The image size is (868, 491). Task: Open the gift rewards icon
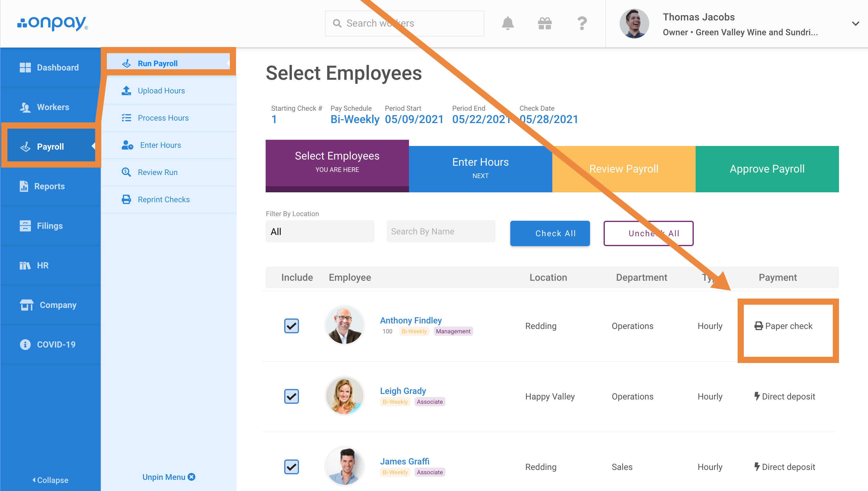[x=545, y=23]
